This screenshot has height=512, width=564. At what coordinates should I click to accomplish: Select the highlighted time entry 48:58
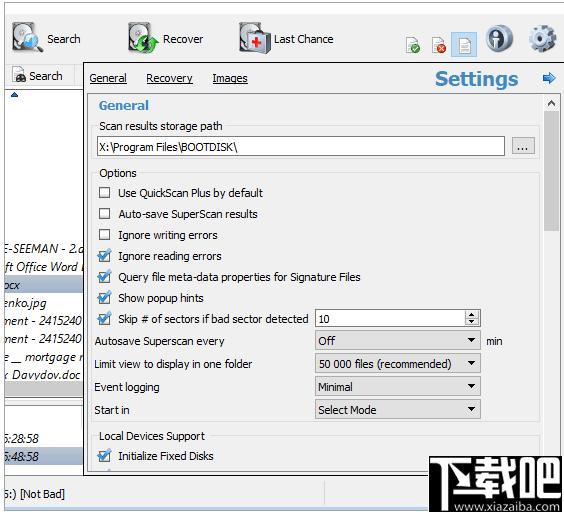point(44,456)
